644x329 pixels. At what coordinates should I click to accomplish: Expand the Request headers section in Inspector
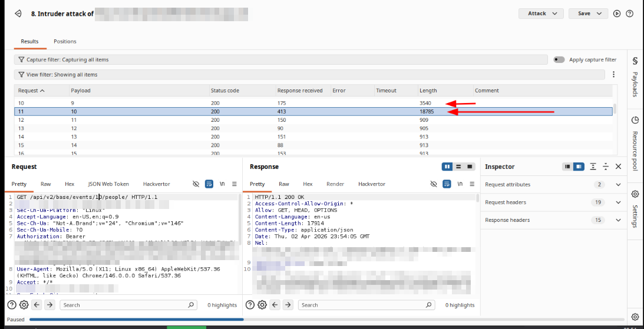pyautogui.click(x=618, y=202)
